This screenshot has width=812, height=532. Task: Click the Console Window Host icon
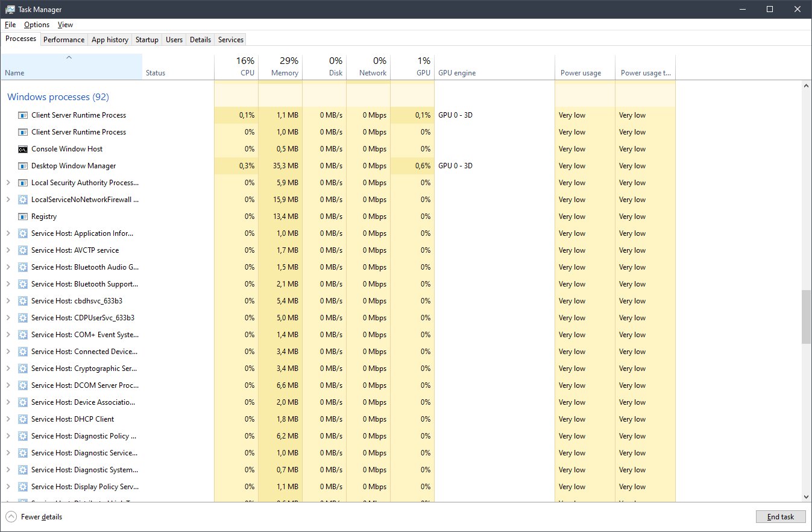pyautogui.click(x=22, y=149)
